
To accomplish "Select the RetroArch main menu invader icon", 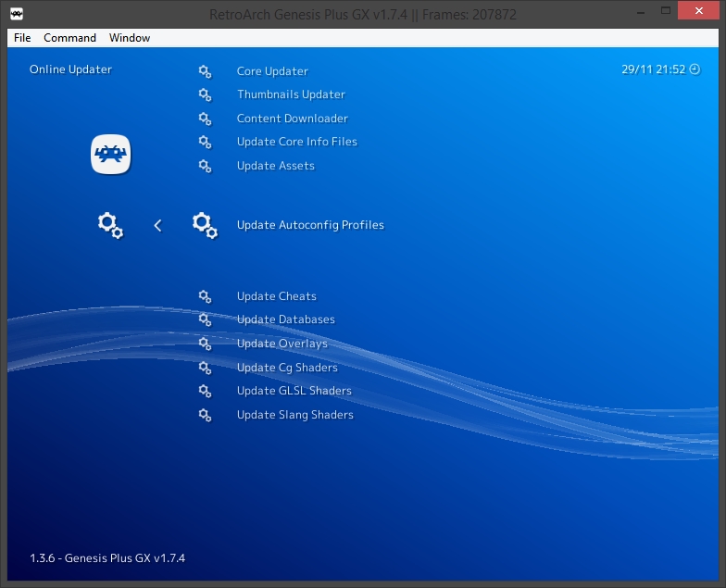I will click(111, 154).
